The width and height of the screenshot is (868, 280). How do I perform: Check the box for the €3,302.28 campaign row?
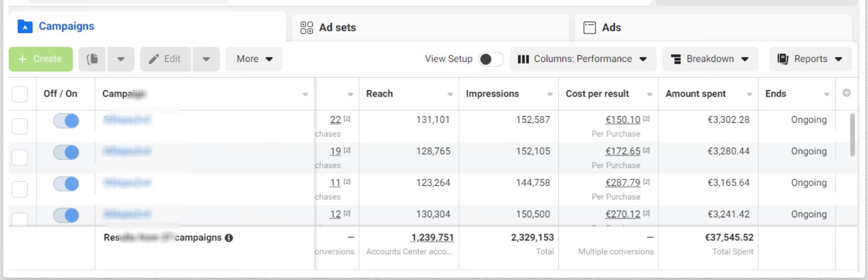[x=19, y=126]
